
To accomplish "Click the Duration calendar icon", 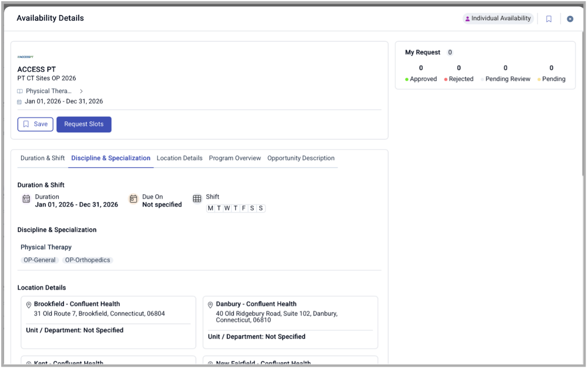I will 26,199.
